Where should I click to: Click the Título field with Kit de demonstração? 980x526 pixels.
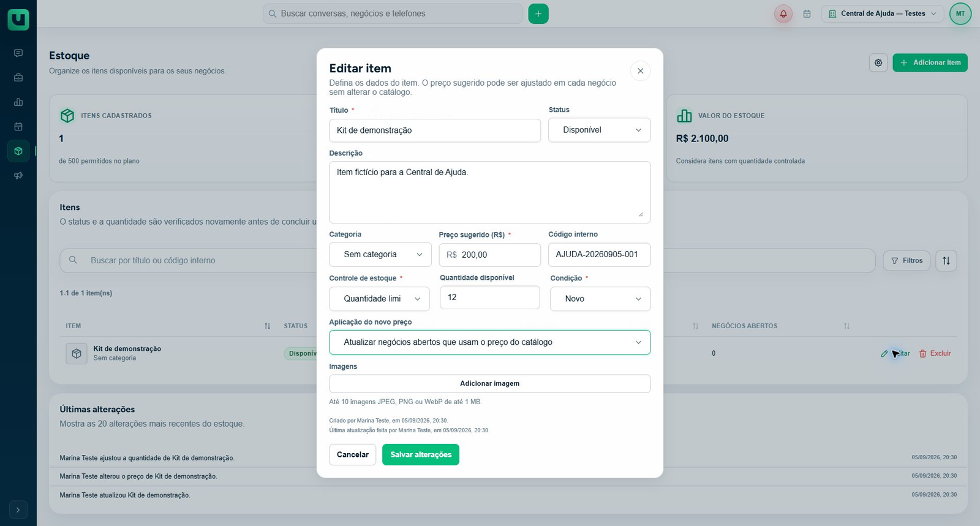(435, 130)
